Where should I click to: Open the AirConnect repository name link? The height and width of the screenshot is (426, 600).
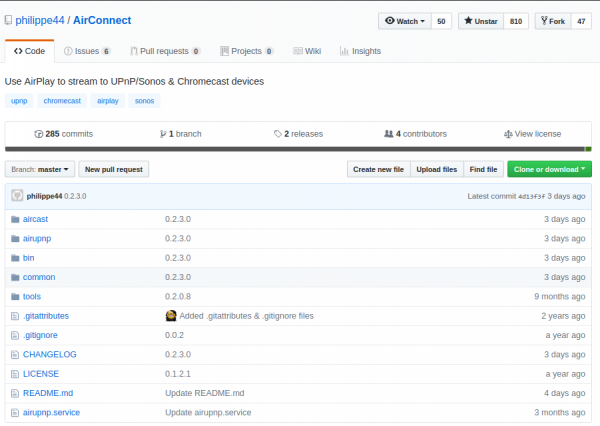click(x=102, y=20)
